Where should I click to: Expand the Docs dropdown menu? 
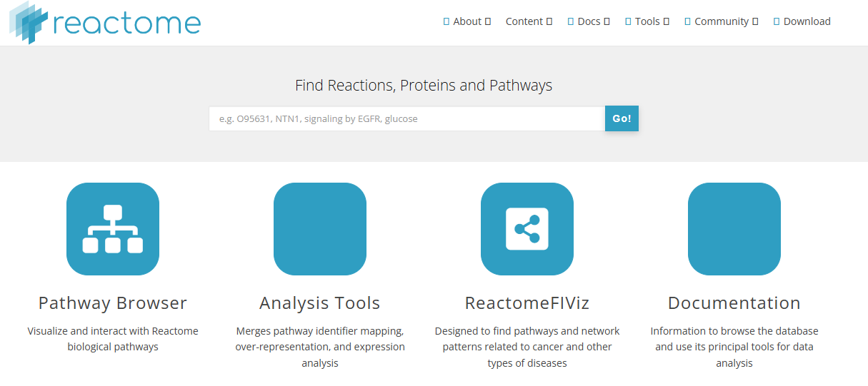(x=589, y=21)
